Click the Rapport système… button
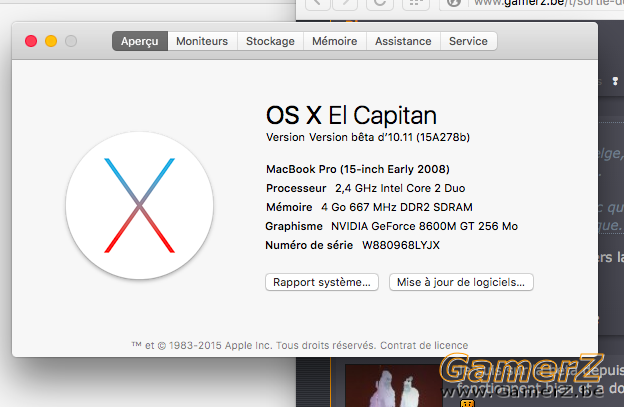 [x=322, y=282]
